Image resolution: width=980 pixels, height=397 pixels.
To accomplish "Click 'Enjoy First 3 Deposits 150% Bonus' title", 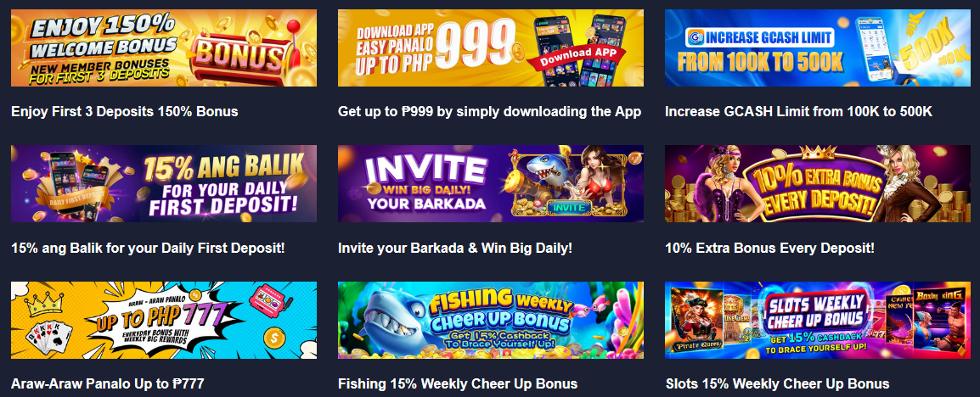I will [x=125, y=112].
